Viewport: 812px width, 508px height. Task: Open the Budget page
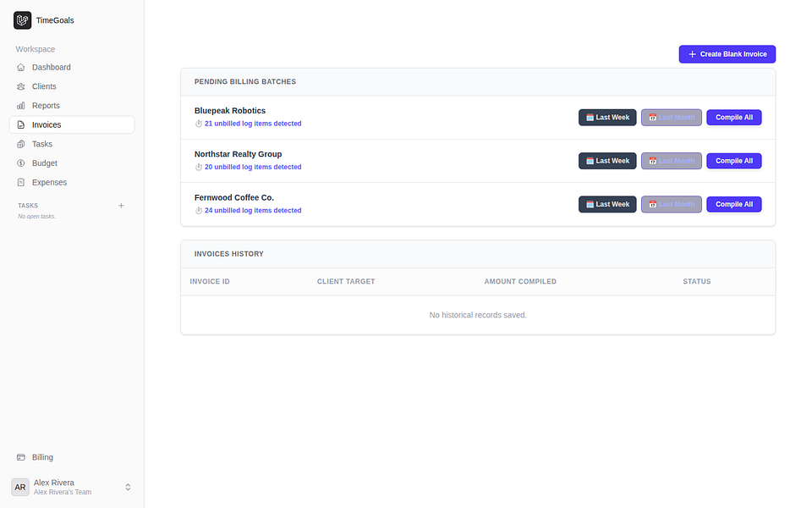pyautogui.click(x=72, y=163)
